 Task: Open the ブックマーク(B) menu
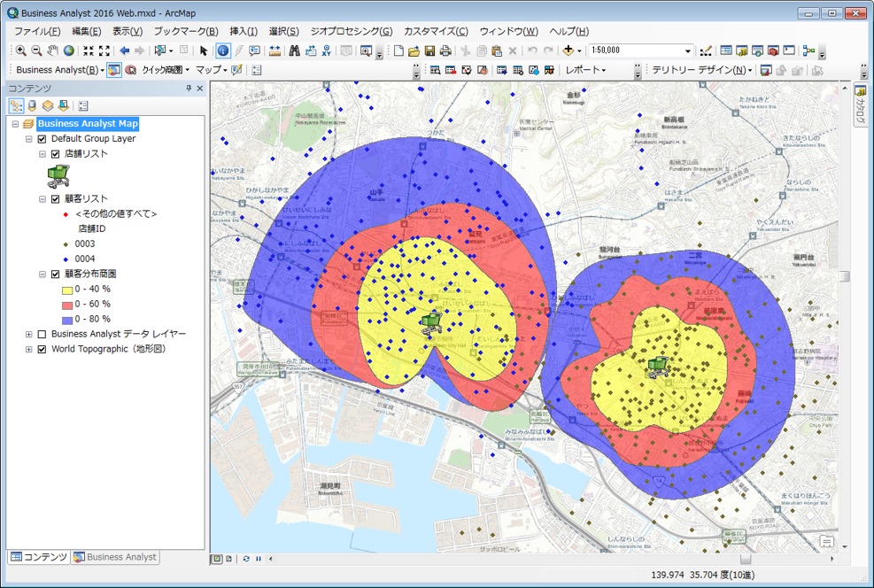click(x=186, y=31)
